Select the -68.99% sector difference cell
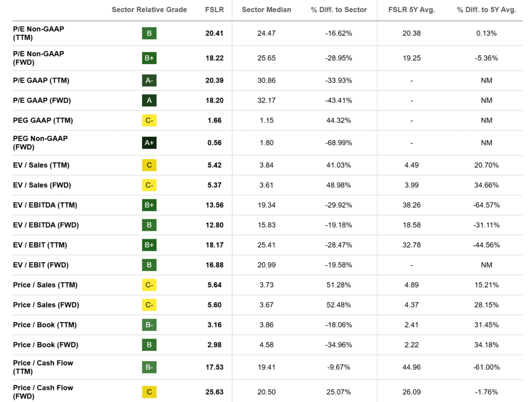 point(339,143)
